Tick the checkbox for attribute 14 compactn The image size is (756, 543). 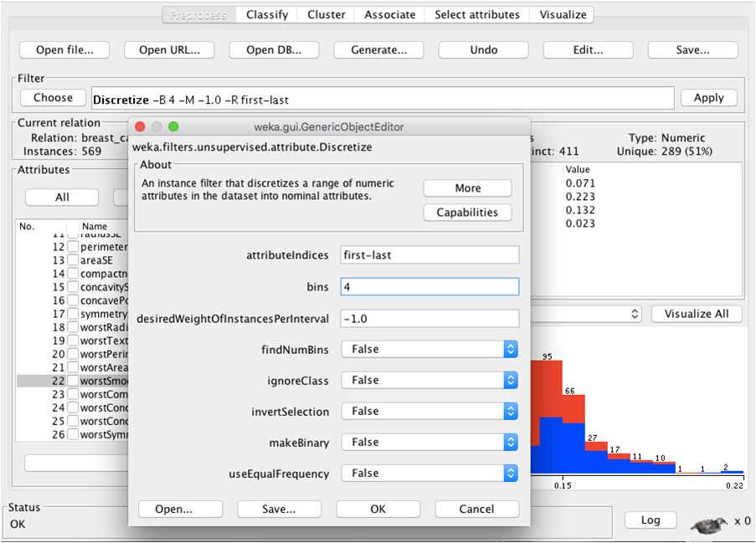click(73, 274)
